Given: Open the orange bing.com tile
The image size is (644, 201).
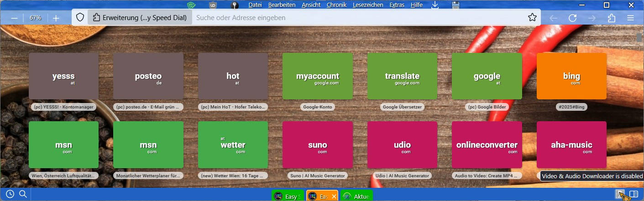Looking at the screenshot, I should click(x=571, y=76).
